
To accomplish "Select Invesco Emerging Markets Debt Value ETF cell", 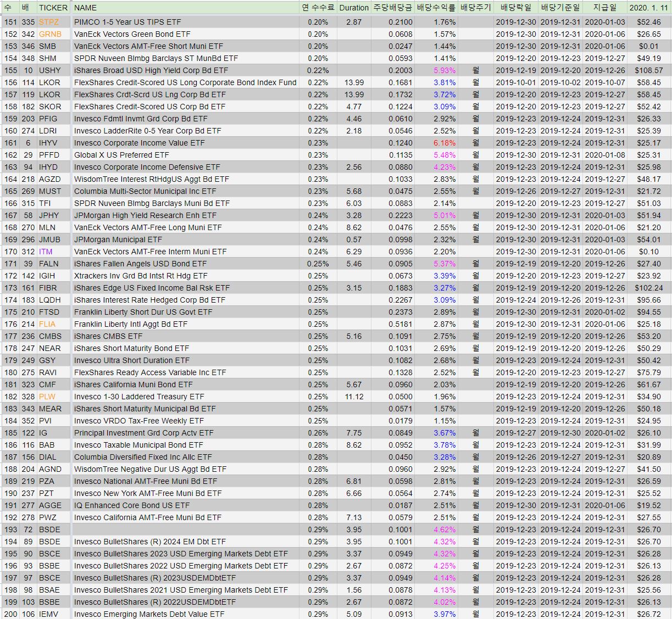I will (186, 614).
